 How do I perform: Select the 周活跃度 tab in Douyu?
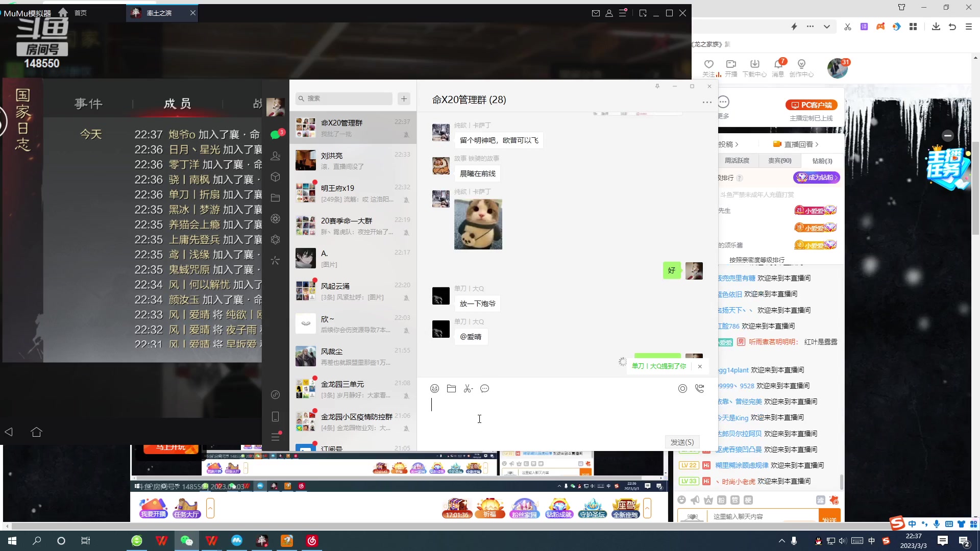coord(737,161)
